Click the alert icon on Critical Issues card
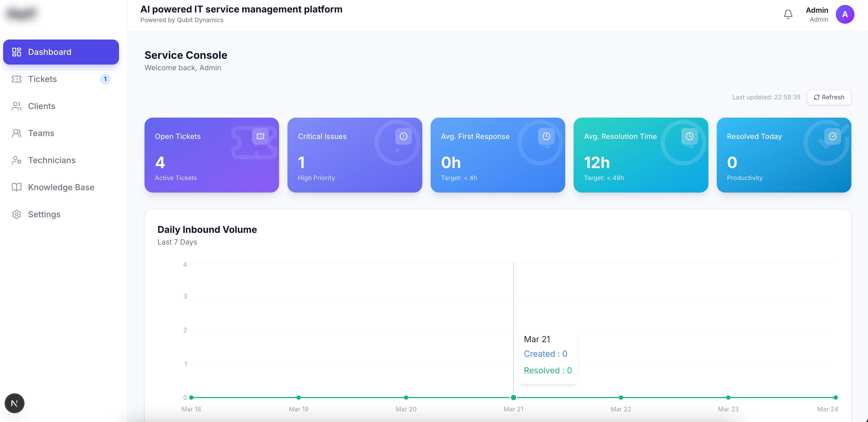The image size is (868, 422). [403, 136]
